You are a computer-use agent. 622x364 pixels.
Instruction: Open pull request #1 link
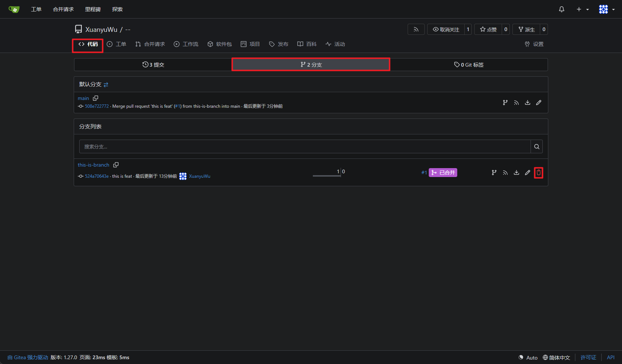[424, 173]
